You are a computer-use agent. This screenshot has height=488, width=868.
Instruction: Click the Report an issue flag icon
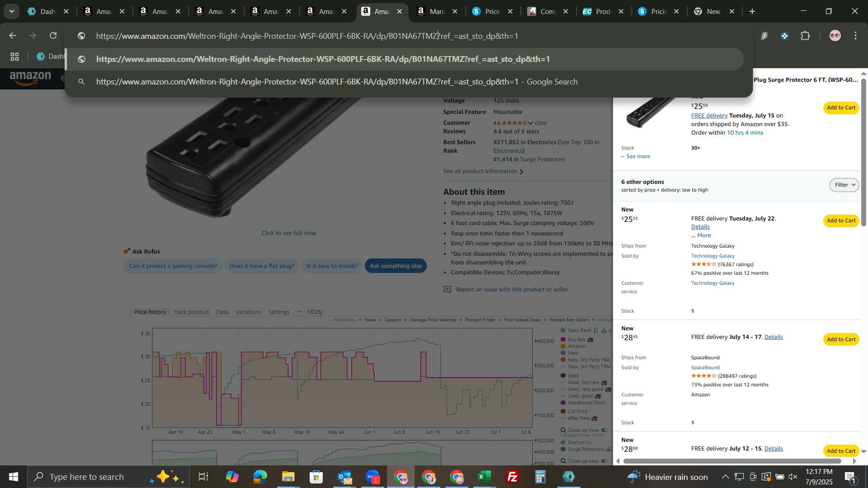click(447, 290)
